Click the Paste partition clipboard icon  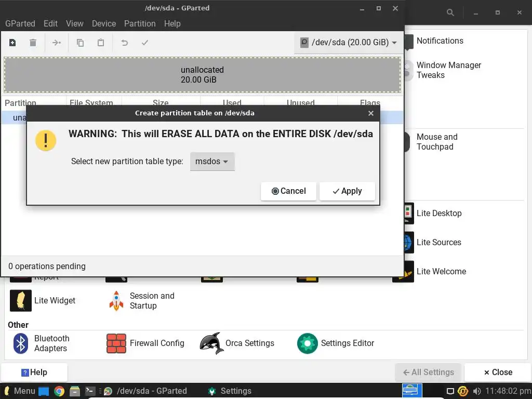101,43
